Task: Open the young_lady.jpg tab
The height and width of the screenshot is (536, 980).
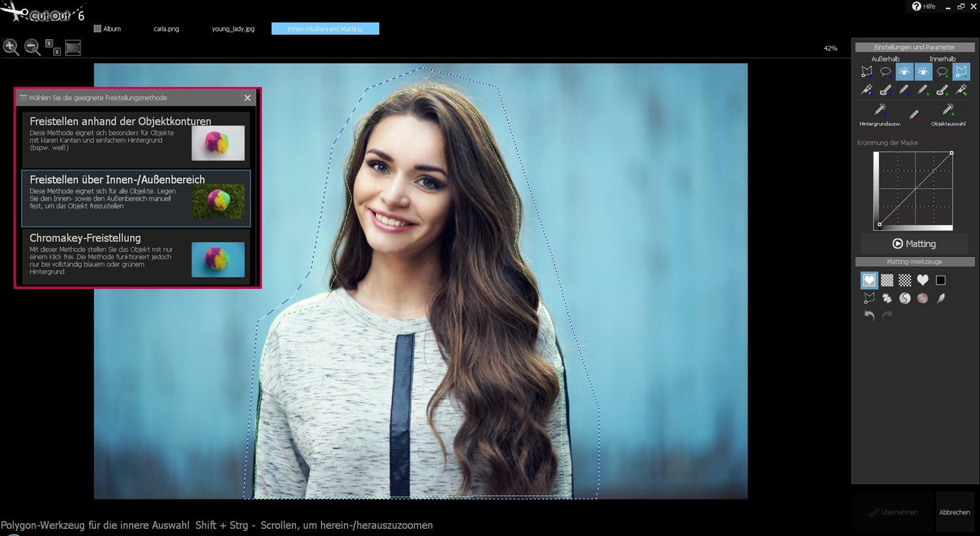Action: [233, 29]
